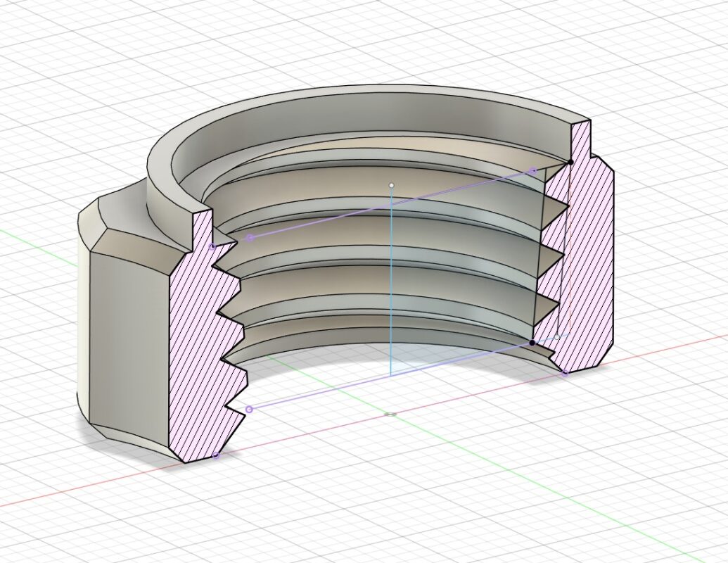728x563 pixels.
Task: Select purple point at left section's bottom corner
Action: coord(216,455)
